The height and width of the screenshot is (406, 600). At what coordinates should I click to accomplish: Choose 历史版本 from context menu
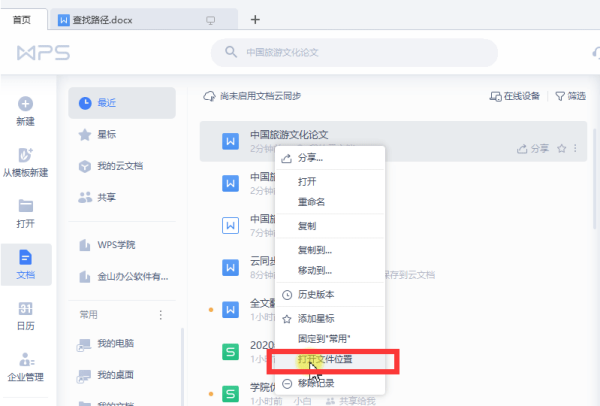click(330, 295)
